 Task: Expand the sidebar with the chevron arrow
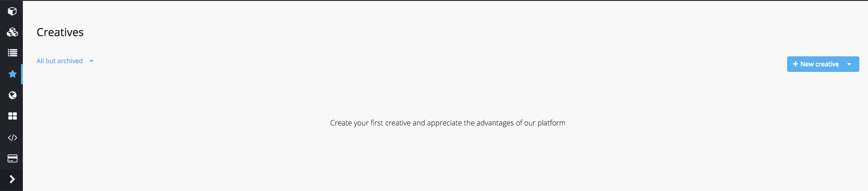click(x=12, y=179)
